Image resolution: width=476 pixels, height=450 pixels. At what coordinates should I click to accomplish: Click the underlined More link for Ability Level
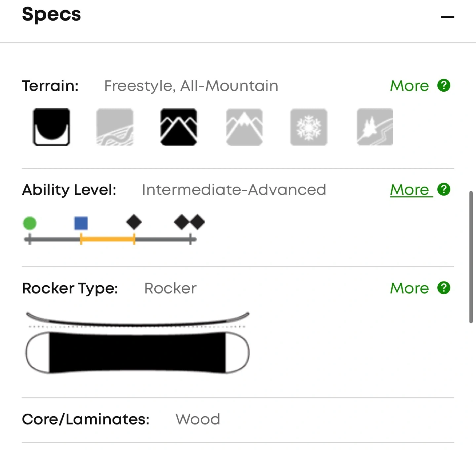410,190
